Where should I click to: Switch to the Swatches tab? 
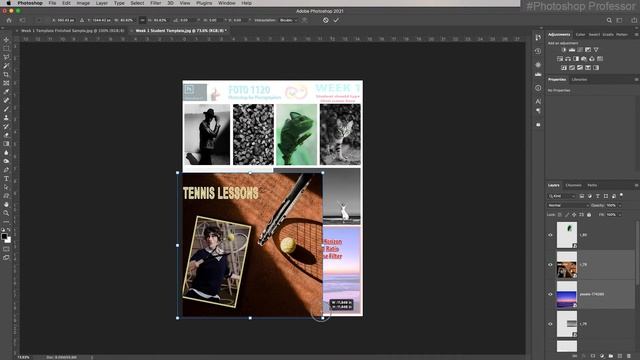[x=594, y=35]
